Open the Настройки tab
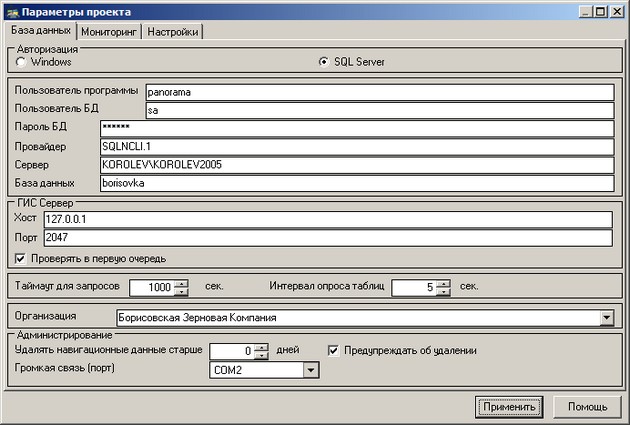 [174, 32]
